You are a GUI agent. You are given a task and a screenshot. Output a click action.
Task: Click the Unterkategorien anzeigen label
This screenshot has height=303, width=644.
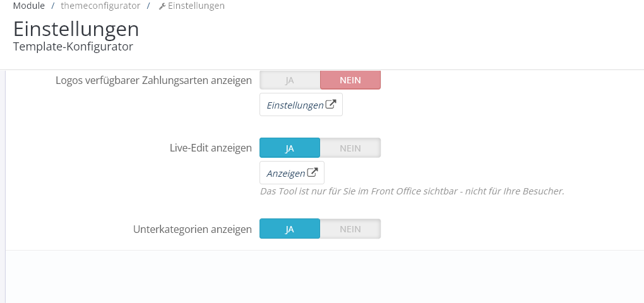192,230
